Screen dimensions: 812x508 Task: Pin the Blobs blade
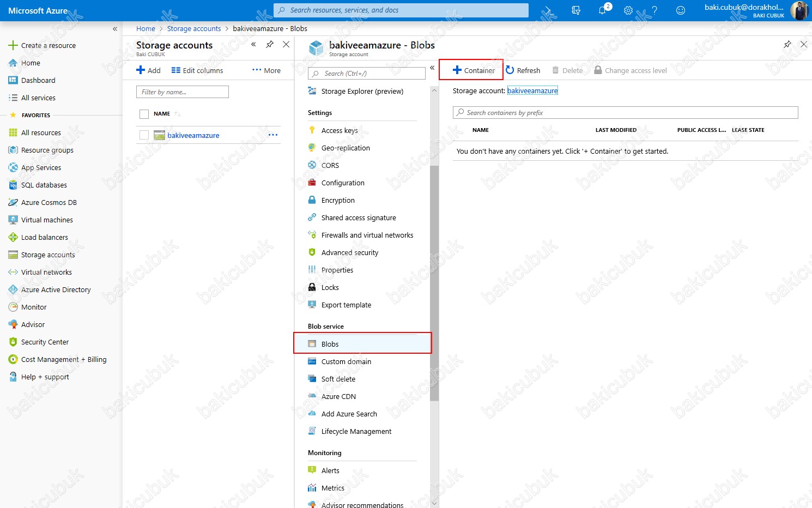(x=787, y=45)
